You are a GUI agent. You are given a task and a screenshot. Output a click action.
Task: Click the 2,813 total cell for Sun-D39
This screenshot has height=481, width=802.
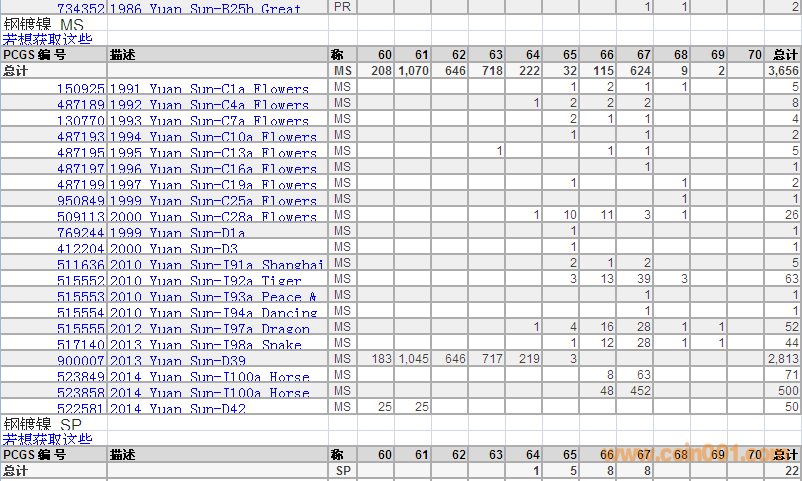pyautogui.click(x=781, y=360)
